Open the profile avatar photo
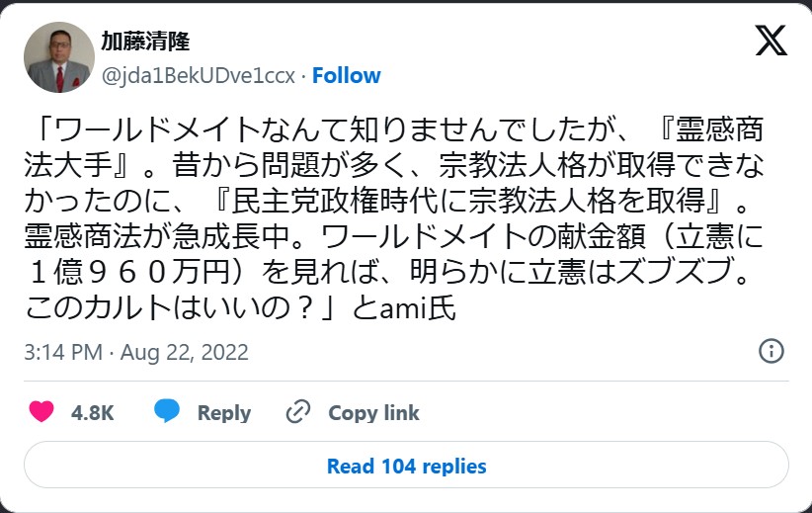 (58, 57)
